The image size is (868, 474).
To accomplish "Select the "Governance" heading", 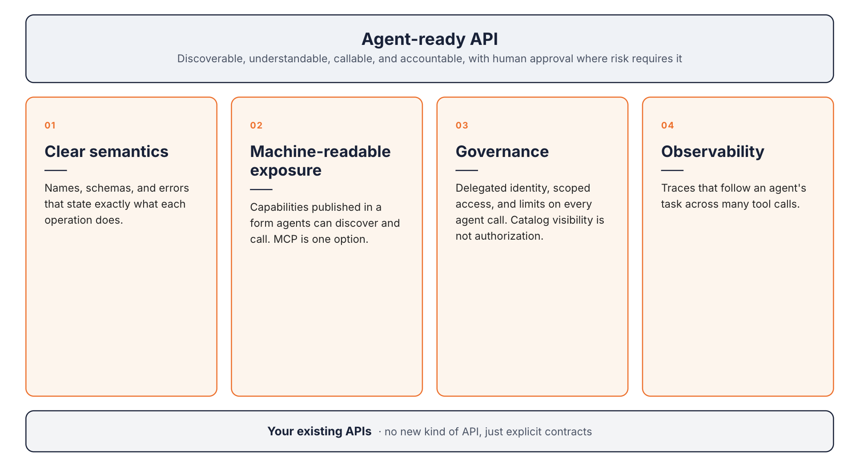I will pos(502,152).
